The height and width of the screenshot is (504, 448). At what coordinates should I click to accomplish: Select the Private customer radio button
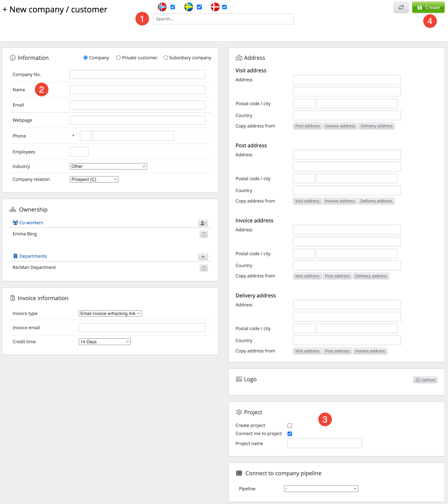pos(118,58)
